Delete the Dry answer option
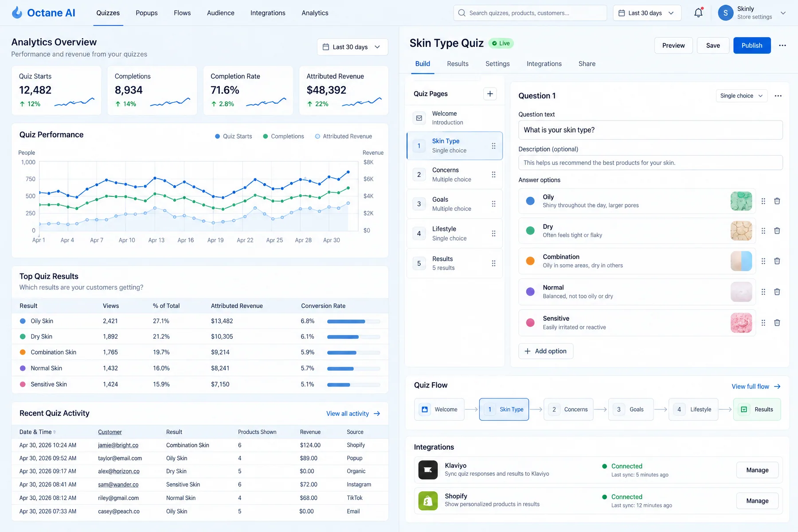798x532 pixels. click(x=777, y=231)
